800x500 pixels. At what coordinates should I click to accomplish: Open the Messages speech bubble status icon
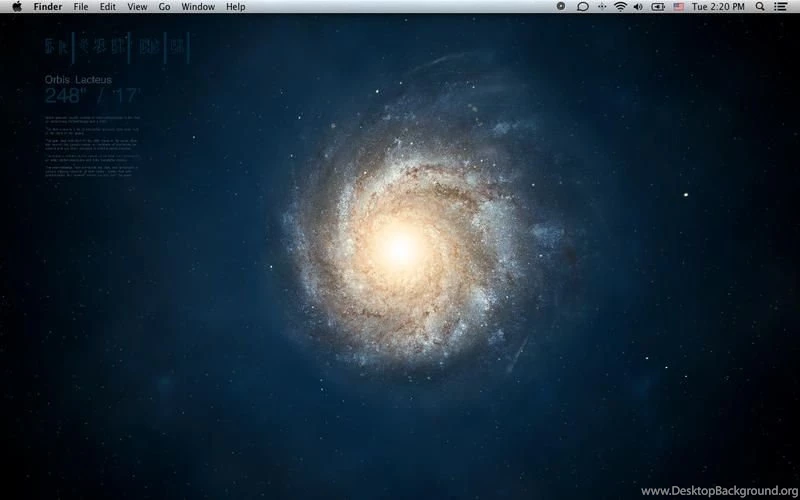click(x=582, y=6)
